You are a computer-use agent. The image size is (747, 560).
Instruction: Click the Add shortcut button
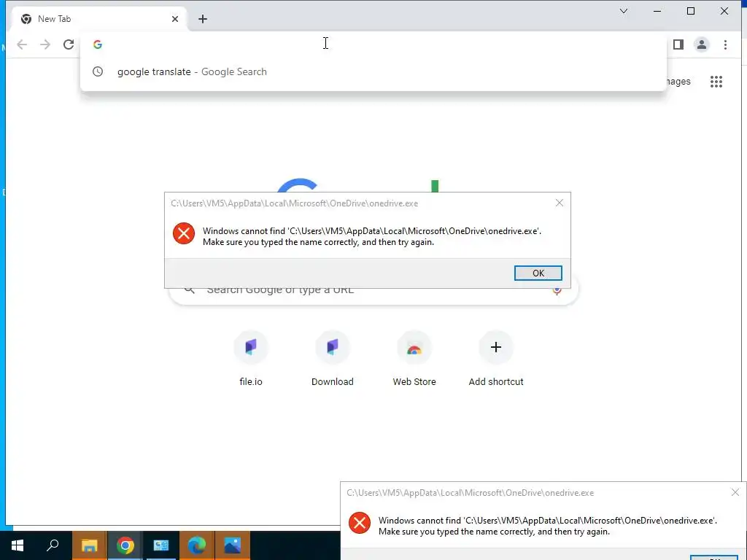pyautogui.click(x=496, y=359)
